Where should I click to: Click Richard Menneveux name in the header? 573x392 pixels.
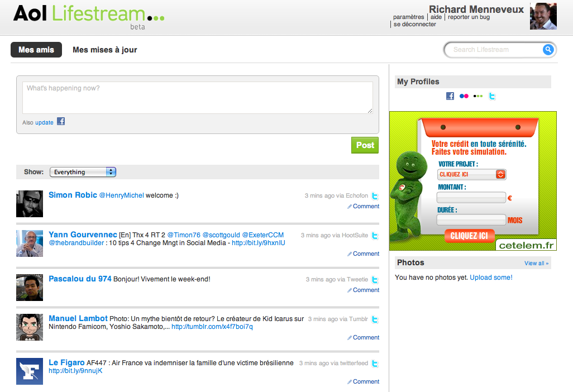click(476, 9)
